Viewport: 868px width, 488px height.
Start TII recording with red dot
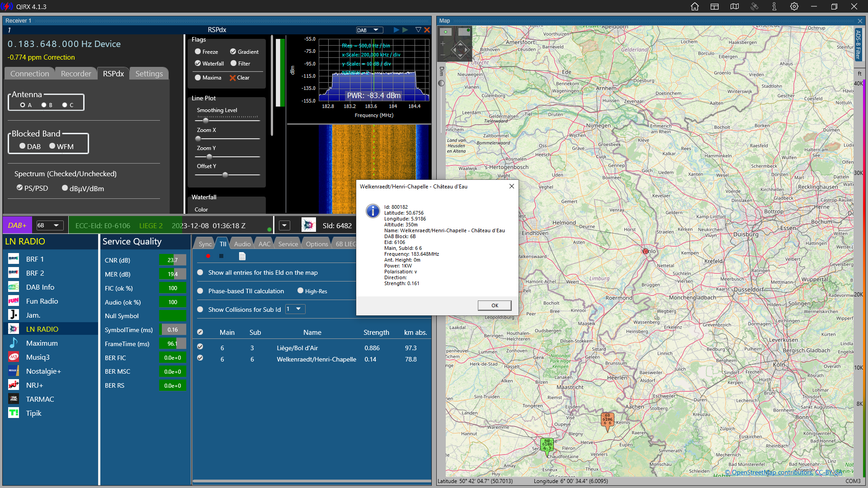point(208,256)
